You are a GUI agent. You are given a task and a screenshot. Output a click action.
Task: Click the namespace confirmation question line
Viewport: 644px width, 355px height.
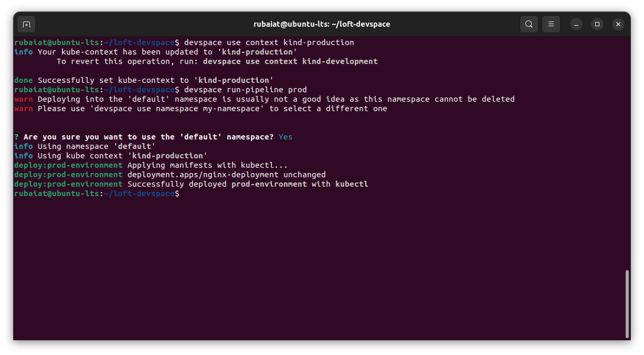[144, 136]
